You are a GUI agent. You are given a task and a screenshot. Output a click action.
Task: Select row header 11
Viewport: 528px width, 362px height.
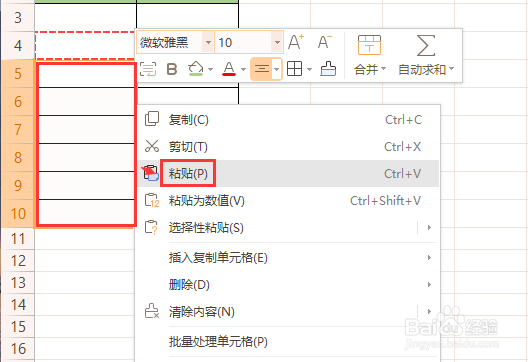[18, 239]
